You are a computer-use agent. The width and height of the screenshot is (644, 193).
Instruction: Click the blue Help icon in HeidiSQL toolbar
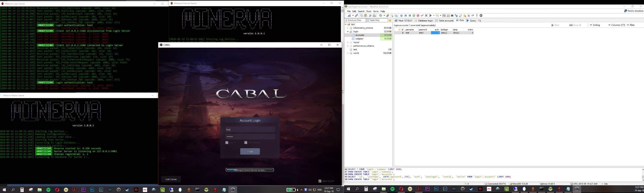pyautogui.click(x=401, y=15)
